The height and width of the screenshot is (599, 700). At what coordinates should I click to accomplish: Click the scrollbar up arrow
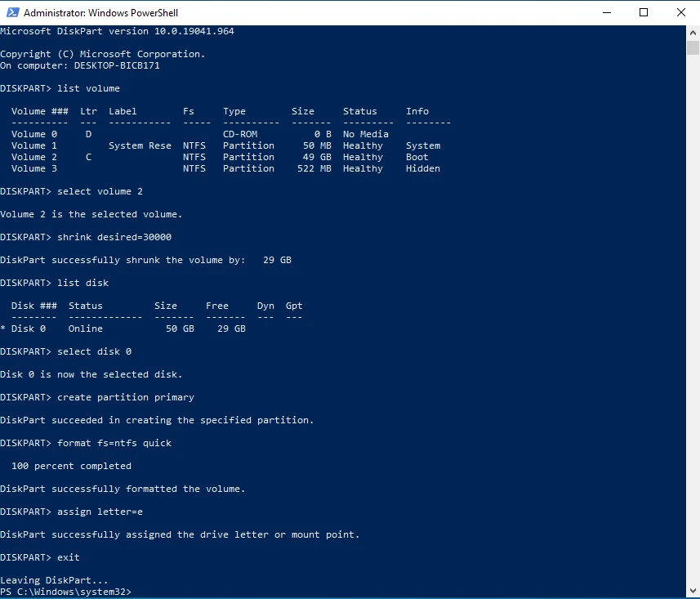click(x=693, y=32)
